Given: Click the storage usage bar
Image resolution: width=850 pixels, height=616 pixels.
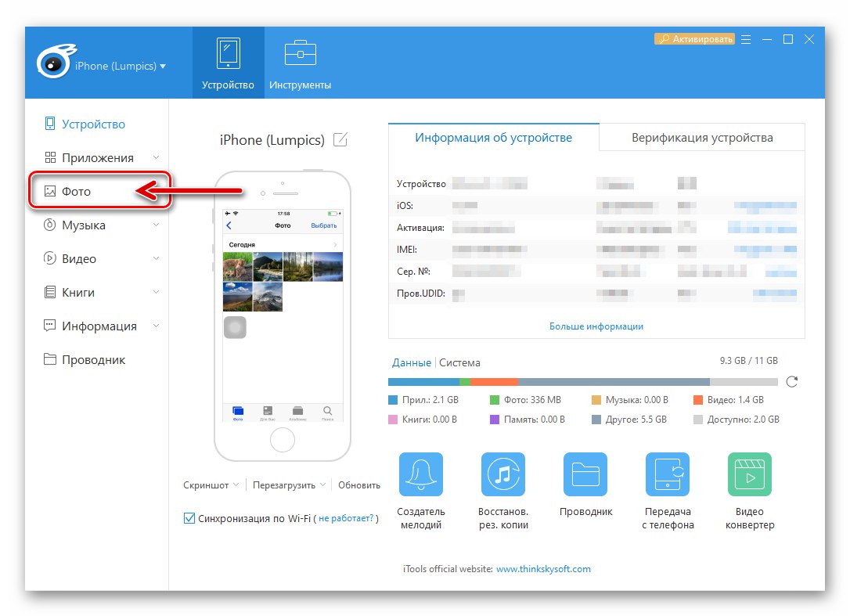Looking at the screenshot, I should [x=583, y=382].
